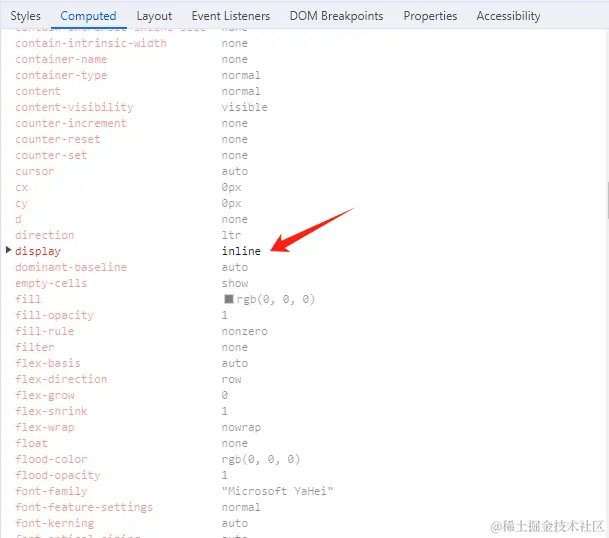Open the Accessibility tab
Image resolution: width=609 pixels, height=538 pixels.
508,16
